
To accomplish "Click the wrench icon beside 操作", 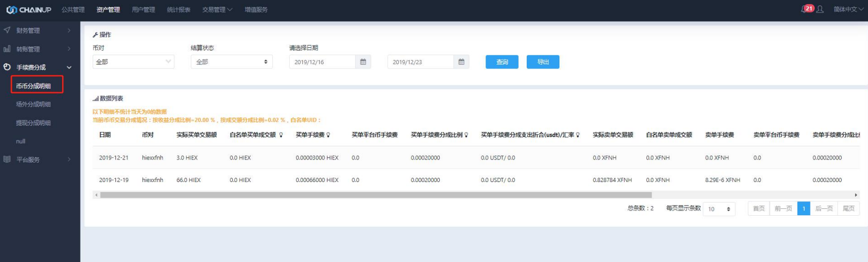I will (95, 35).
